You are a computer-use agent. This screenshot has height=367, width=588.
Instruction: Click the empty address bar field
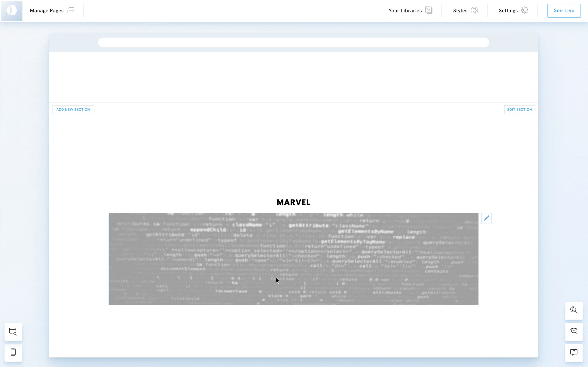pos(293,42)
